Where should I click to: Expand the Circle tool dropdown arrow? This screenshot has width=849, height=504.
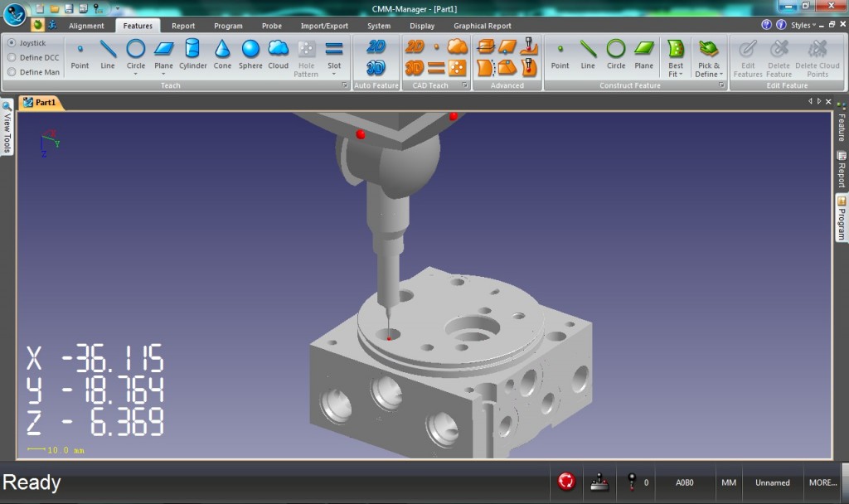click(x=135, y=74)
